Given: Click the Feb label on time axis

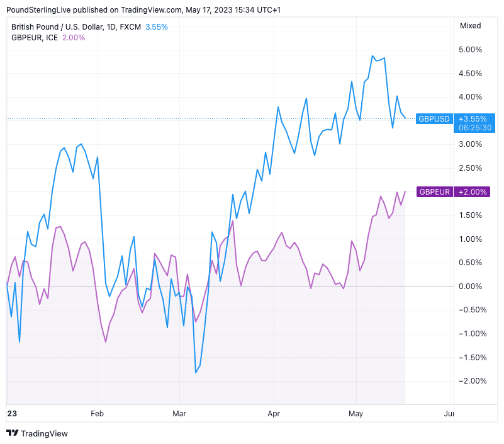Looking at the screenshot, I should (98, 414).
